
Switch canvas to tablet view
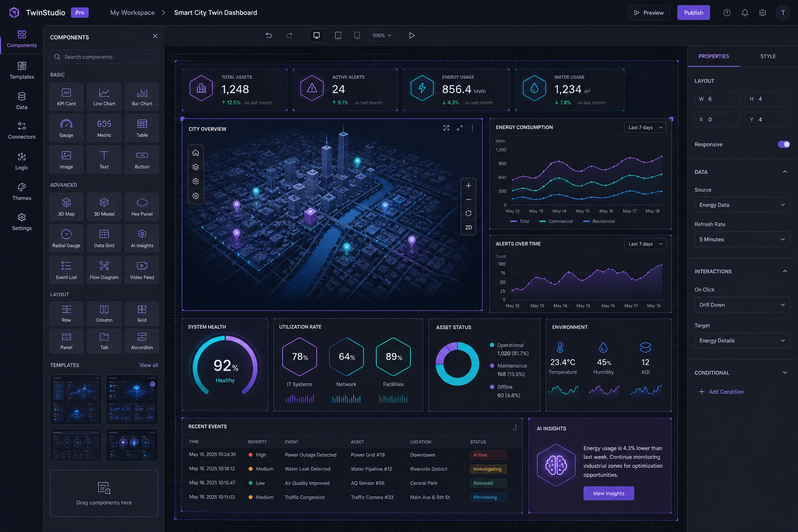coord(338,35)
